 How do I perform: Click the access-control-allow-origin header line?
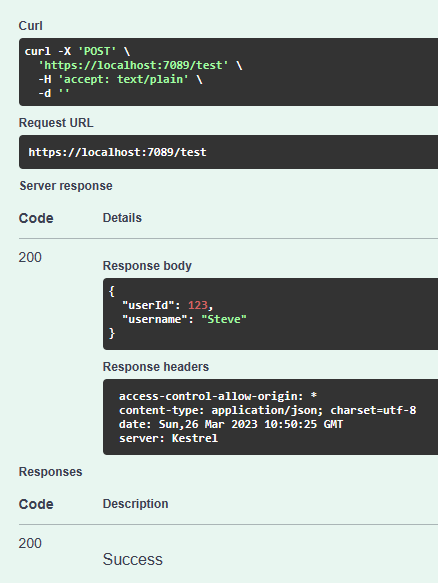[x=218, y=396]
